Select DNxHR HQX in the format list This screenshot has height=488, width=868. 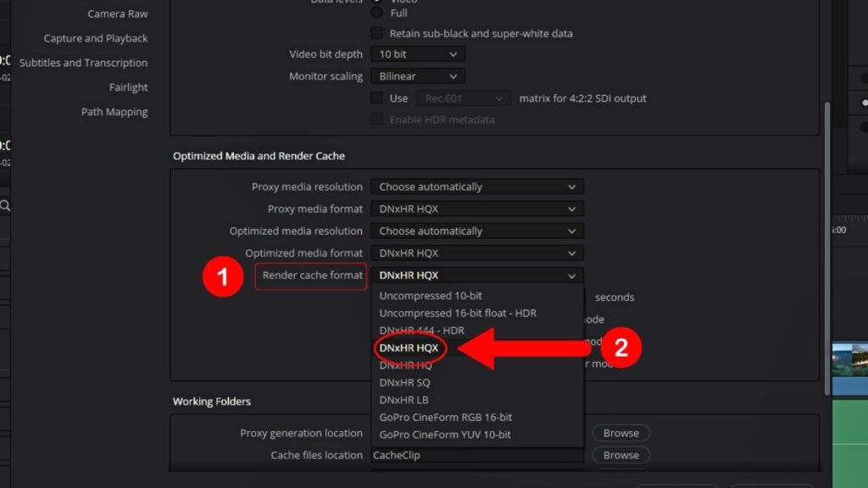(410, 347)
